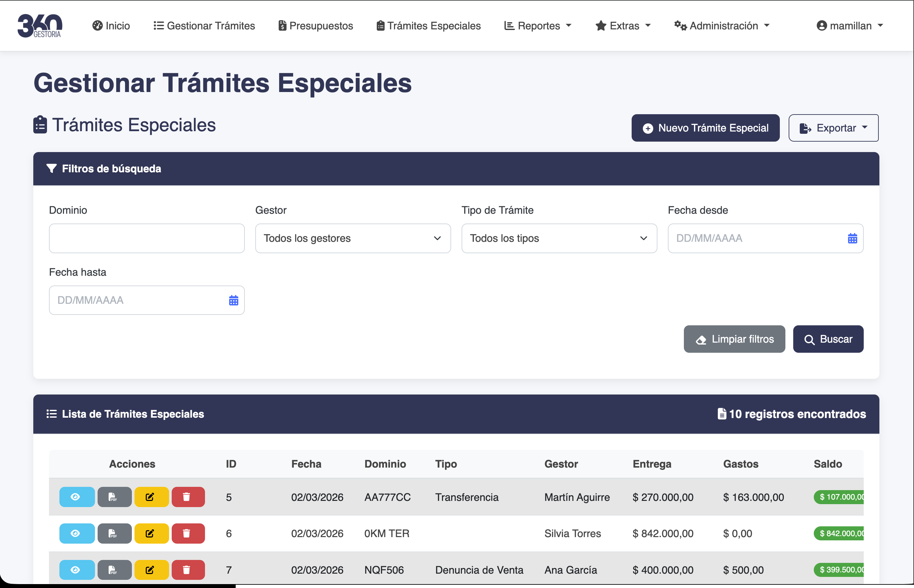This screenshot has height=588, width=914.
Task: Delete trámite ID 5 with trash icon
Action: (x=188, y=497)
